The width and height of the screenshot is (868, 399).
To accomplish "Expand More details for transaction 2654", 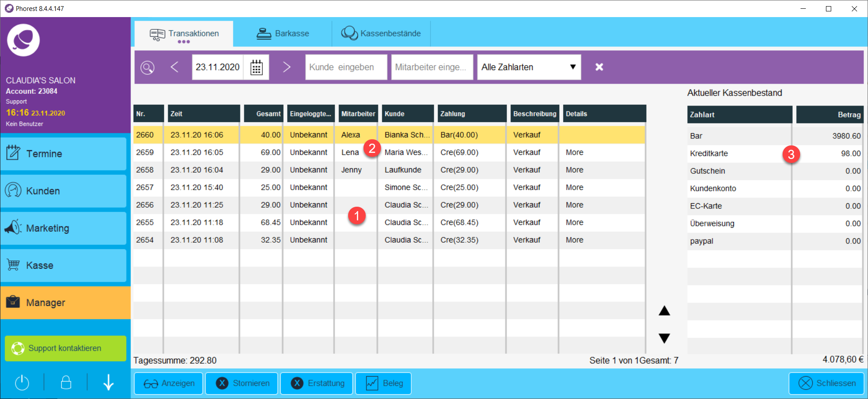I will (x=574, y=240).
